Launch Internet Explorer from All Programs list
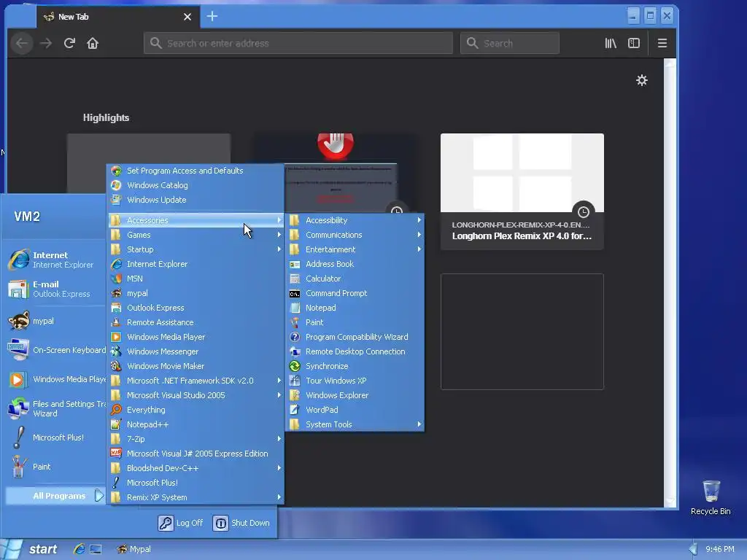747x560 pixels. 196,264
